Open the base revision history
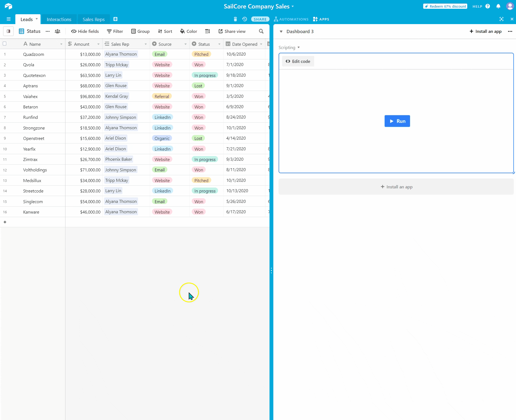The height and width of the screenshot is (420, 516). point(244,19)
